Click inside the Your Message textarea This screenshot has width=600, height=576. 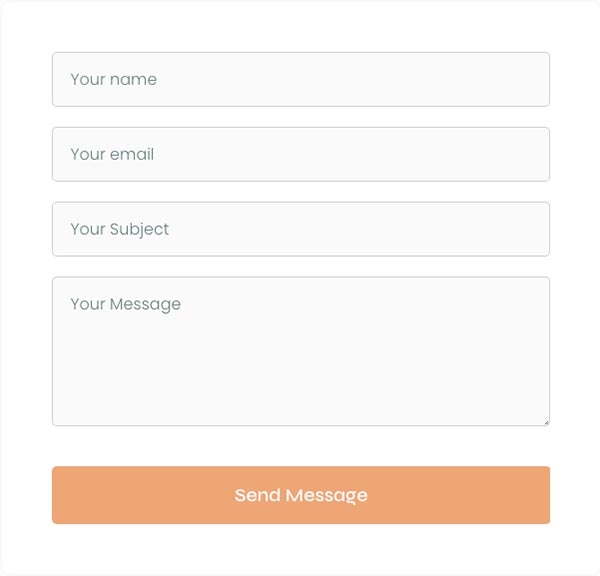(x=300, y=351)
